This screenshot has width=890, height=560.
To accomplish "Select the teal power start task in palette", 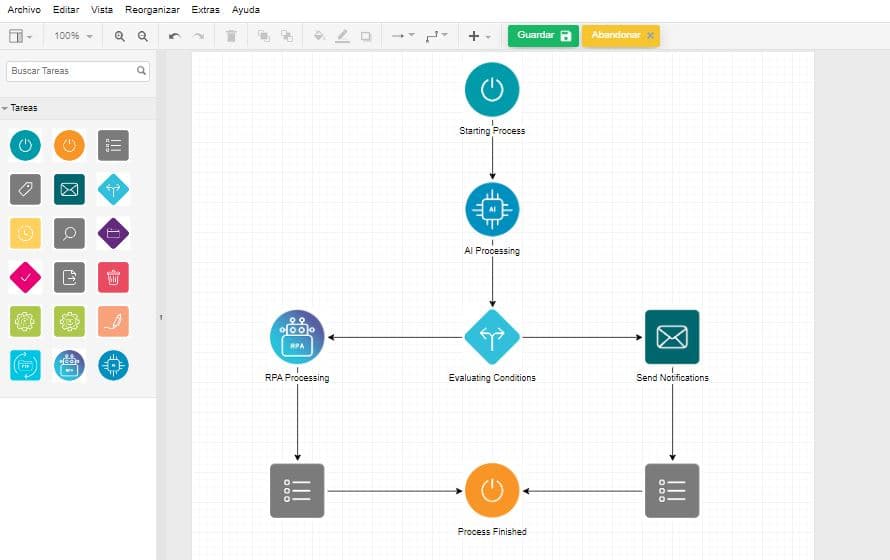I will pyautogui.click(x=25, y=145).
